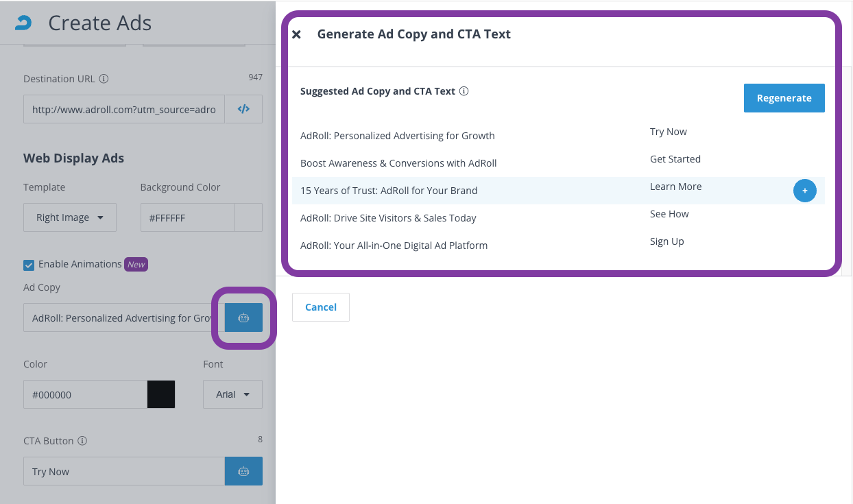Open the Font dropdown showing Arial
Viewport: 853px width, 504px height.
pyautogui.click(x=232, y=394)
